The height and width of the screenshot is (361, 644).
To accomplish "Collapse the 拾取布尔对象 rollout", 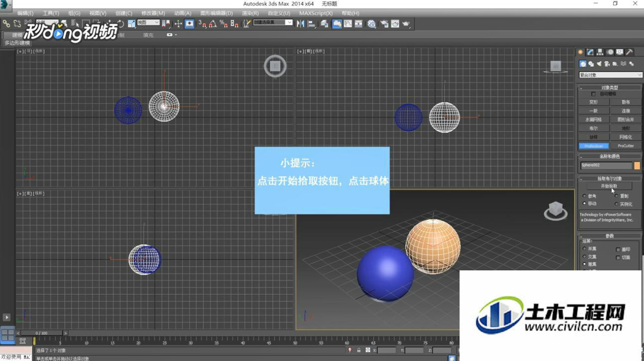I will click(x=610, y=178).
